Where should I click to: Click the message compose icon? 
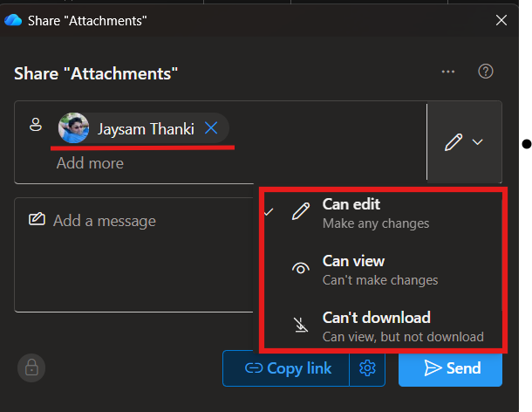(37, 220)
